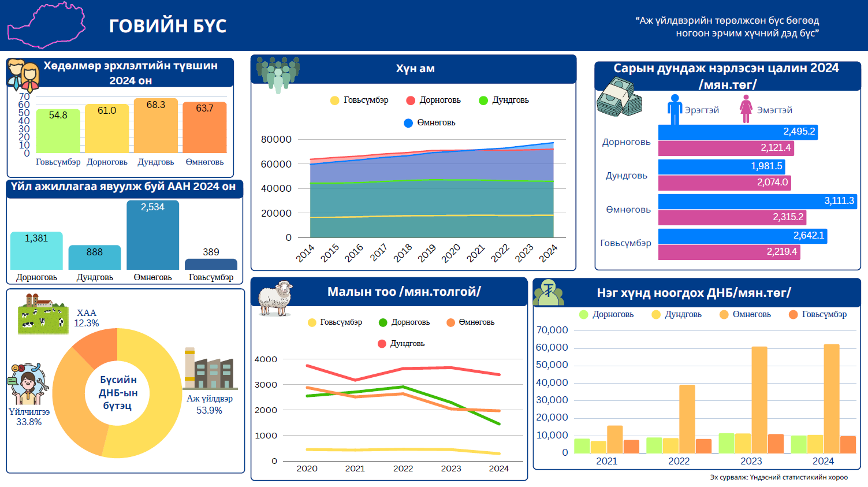Screen dimensions: 868x487
Task: Click the Малын тоо /мян.толгой/ panel header
Action: click(x=404, y=292)
